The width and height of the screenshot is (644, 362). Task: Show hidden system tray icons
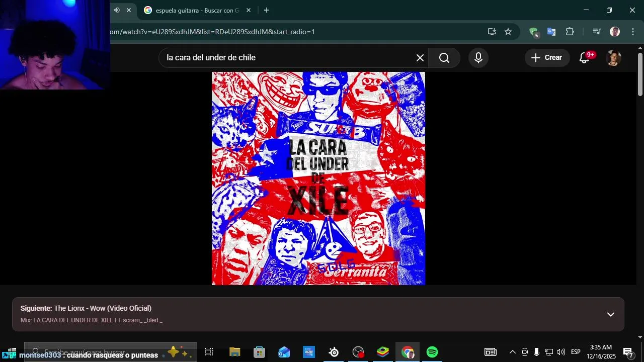coord(512,352)
